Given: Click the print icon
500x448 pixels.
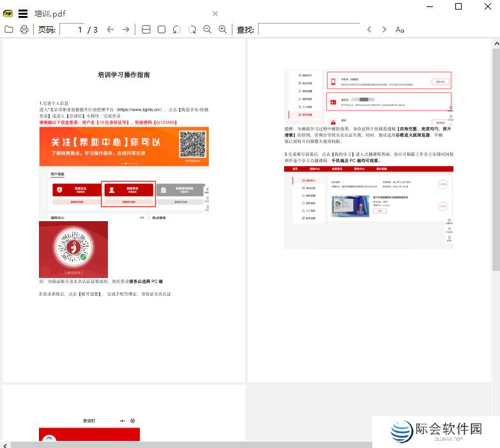Looking at the screenshot, I should [24, 29].
